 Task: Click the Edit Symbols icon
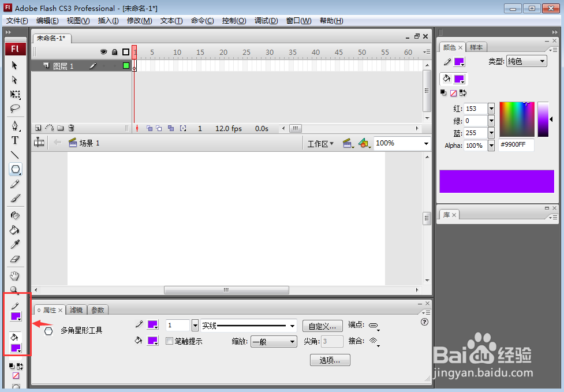(364, 143)
